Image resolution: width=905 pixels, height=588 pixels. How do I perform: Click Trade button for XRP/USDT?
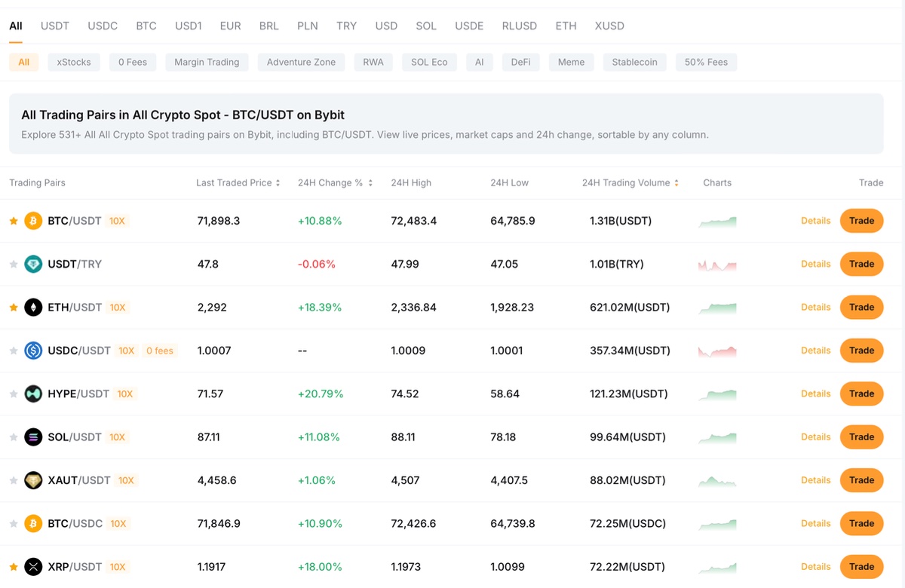coord(862,567)
